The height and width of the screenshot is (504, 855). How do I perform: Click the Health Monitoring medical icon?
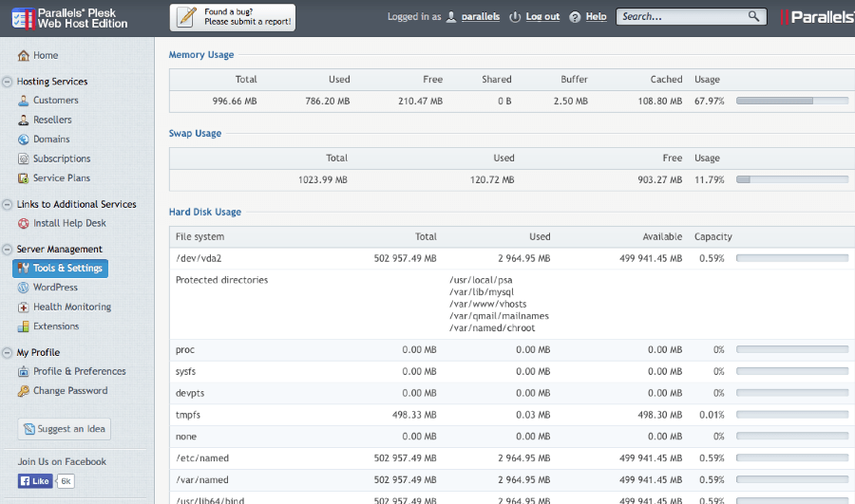coord(24,308)
